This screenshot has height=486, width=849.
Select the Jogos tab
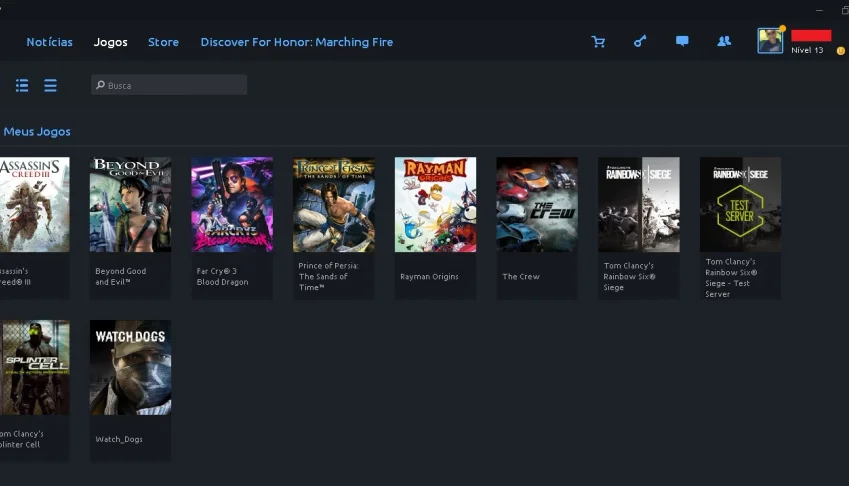pos(110,42)
